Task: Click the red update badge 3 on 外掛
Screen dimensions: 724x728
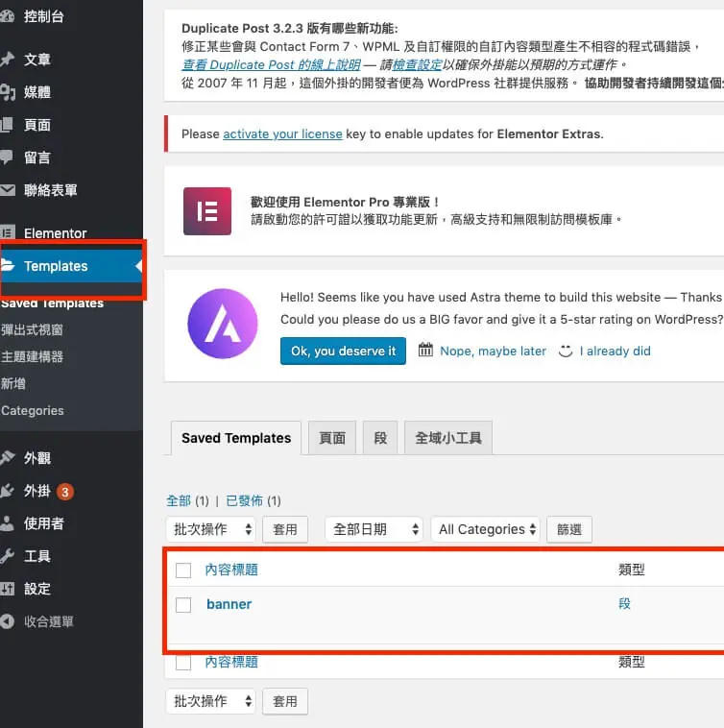Action: [x=65, y=492]
